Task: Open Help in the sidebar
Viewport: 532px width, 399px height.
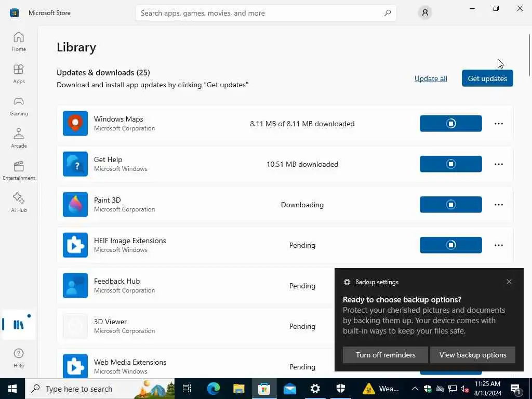Action: coord(19,357)
